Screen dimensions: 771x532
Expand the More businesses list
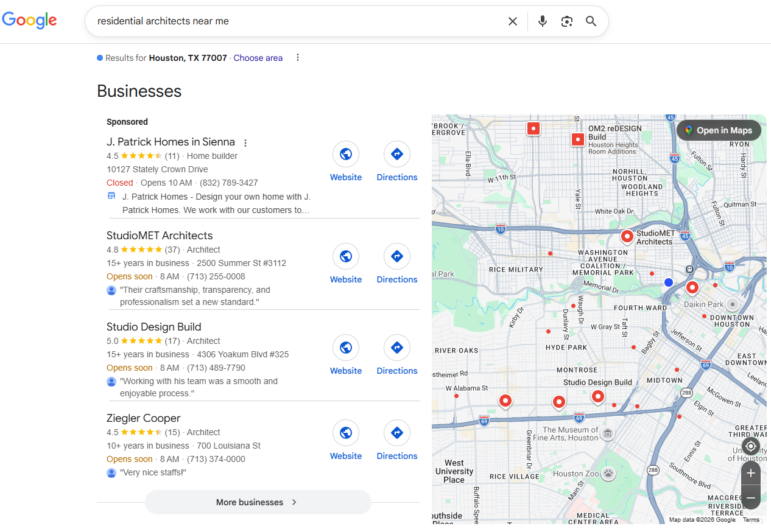tap(258, 502)
